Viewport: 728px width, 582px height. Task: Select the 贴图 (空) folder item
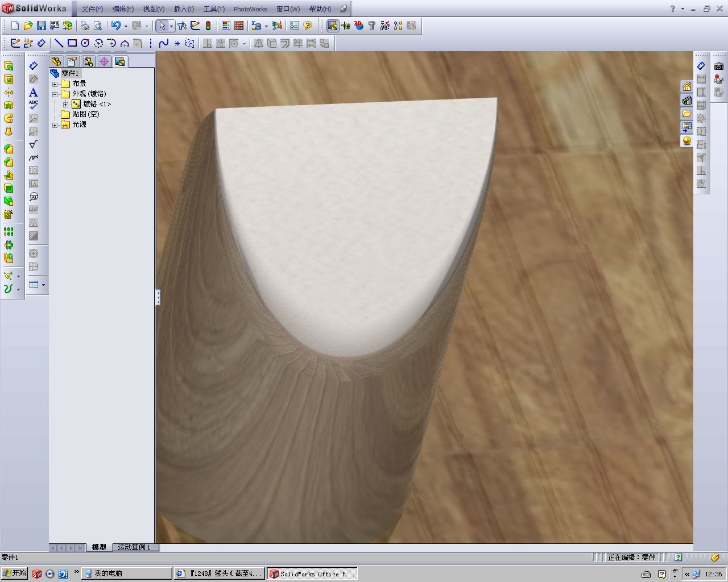click(x=80, y=114)
